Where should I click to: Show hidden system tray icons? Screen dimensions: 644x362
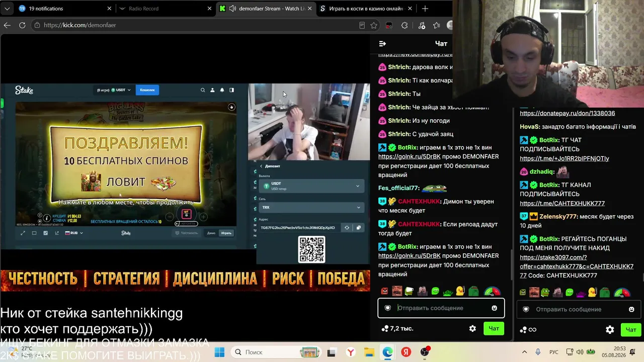[x=524, y=352]
